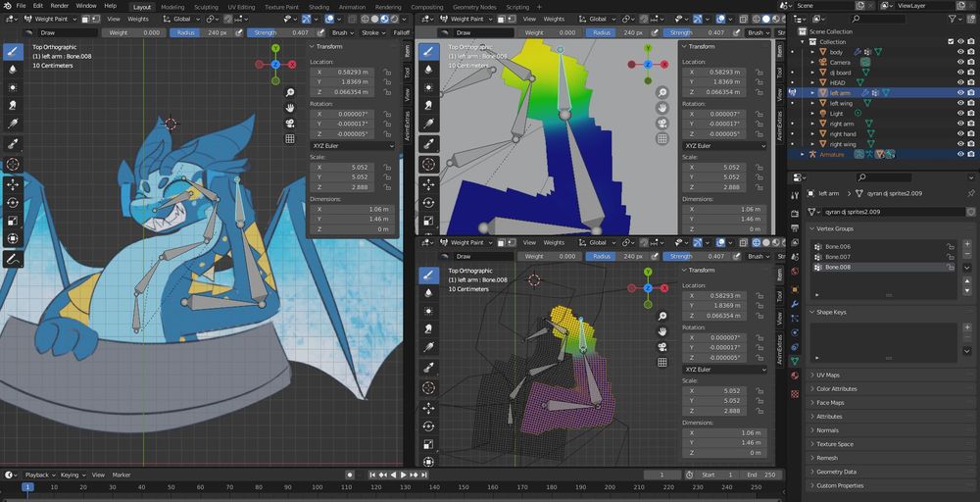Screen dimensions: 980x502
Task: Open Object Data properties tab (green triangle)
Action: point(795,362)
